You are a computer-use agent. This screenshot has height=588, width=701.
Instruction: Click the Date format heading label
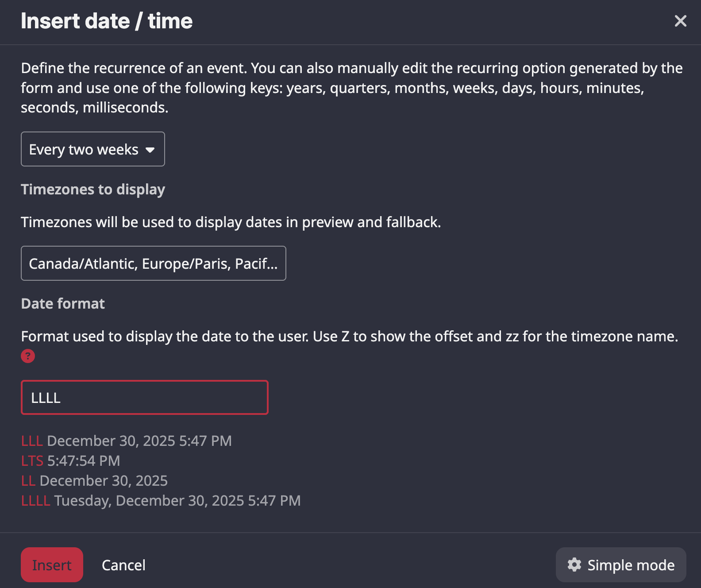tap(63, 304)
